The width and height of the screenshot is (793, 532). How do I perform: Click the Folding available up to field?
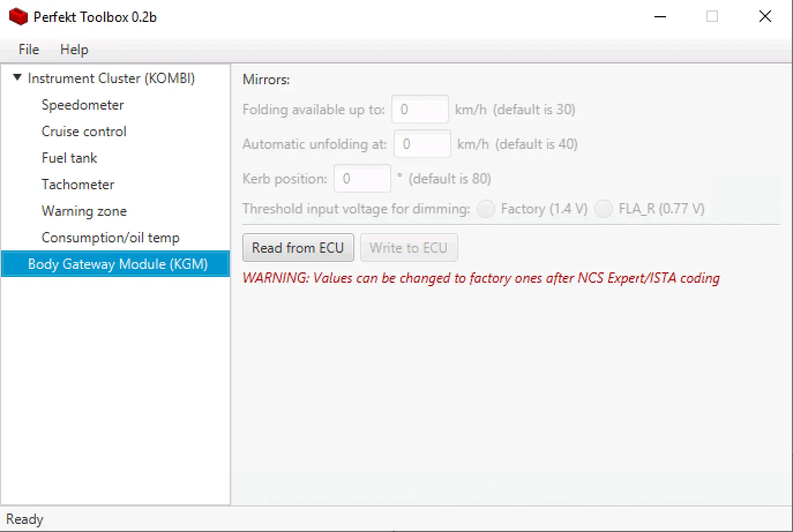click(x=420, y=110)
